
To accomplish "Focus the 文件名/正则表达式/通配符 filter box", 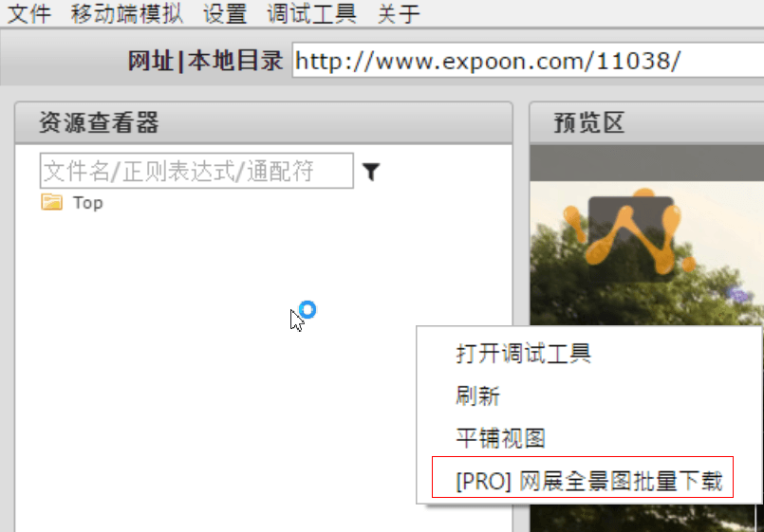I will (196, 171).
